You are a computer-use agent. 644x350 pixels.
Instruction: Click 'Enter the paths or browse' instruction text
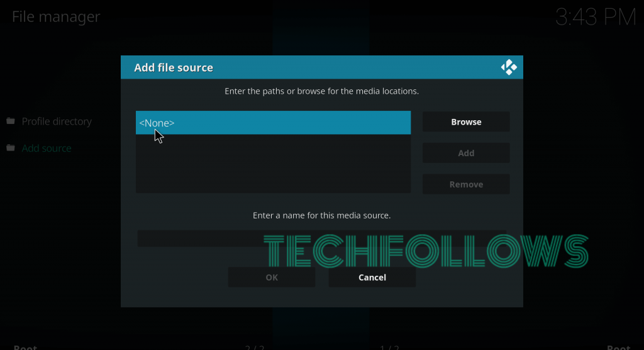pyautogui.click(x=321, y=91)
